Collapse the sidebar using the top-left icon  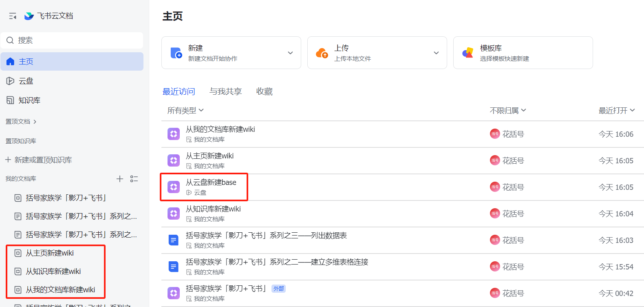(13, 16)
